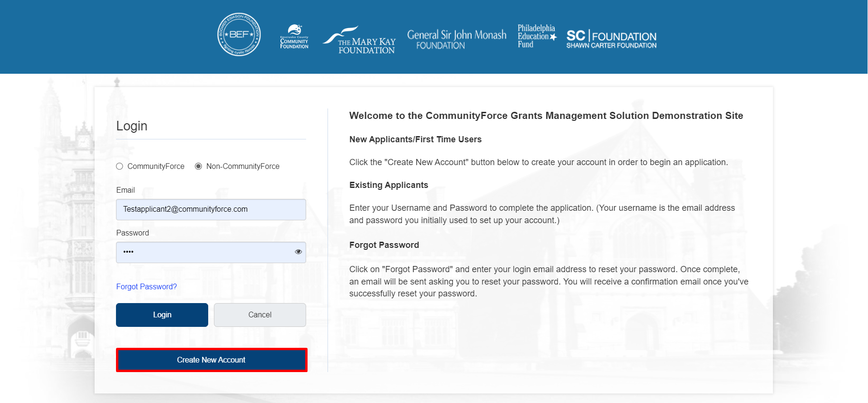868x403 pixels.
Task: Click the General Sir John Monash Foundation logo
Action: pos(456,39)
